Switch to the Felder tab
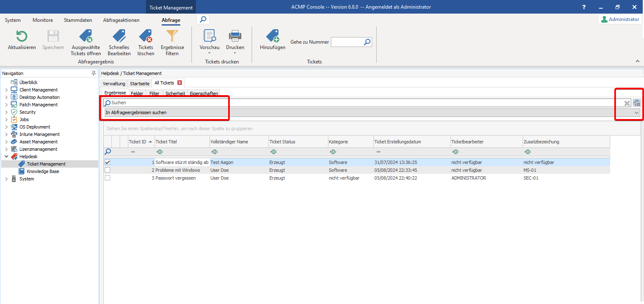Viewport: 644px width, 304px height. click(x=137, y=94)
